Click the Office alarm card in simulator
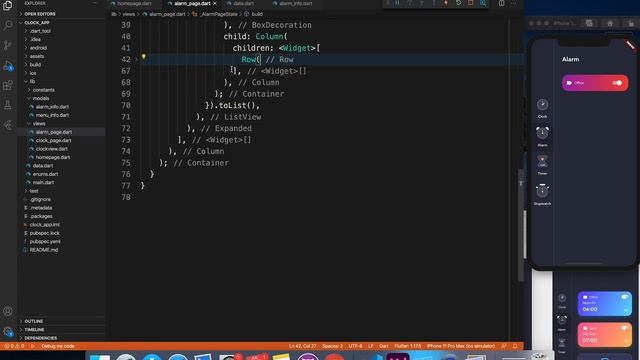The image size is (640, 360). [595, 83]
